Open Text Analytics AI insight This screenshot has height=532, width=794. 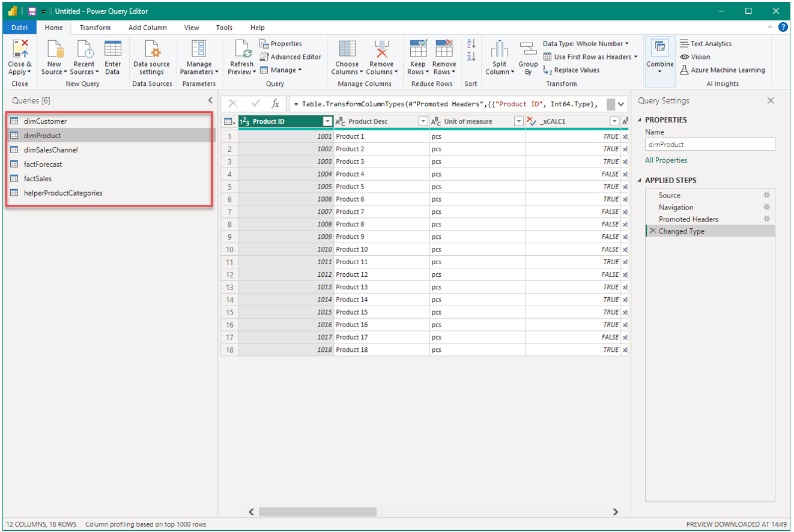click(706, 44)
